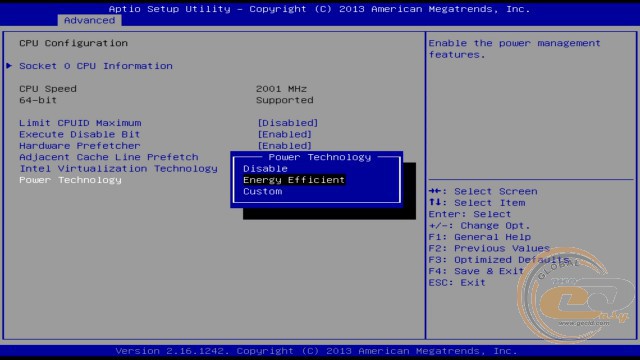Click the Select Screen key hint
This screenshot has width=640, height=360.
pyautogui.click(x=483, y=191)
